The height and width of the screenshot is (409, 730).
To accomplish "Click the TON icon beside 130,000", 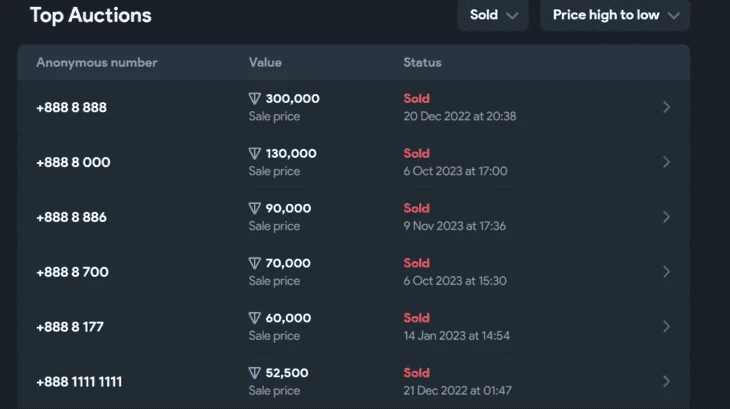I will [254, 154].
